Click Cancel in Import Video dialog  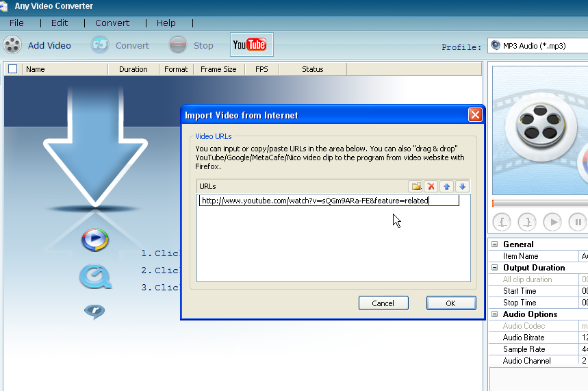(383, 303)
